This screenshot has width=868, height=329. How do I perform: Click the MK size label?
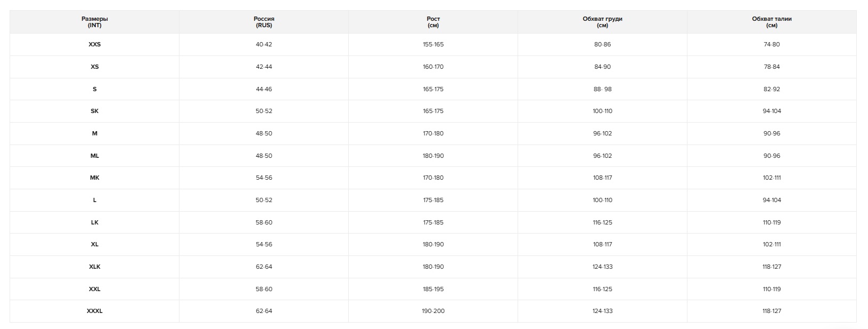pyautogui.click(x=95, y=178)
